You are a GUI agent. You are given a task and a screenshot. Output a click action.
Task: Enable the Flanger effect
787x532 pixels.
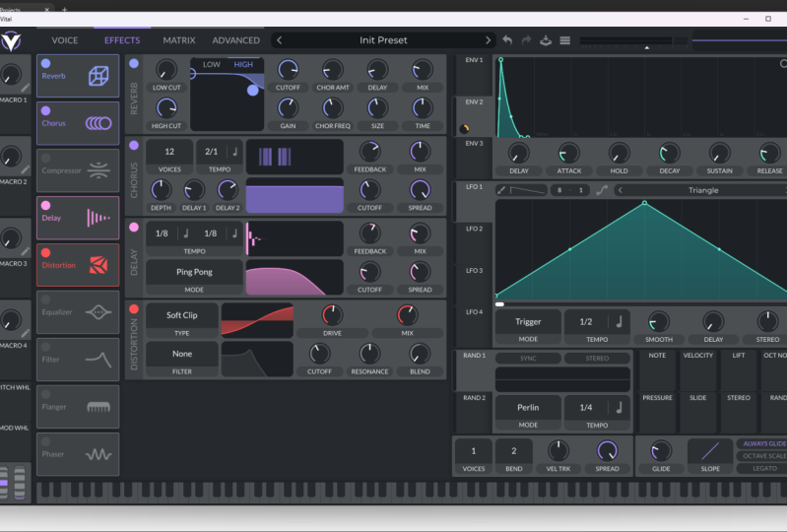point(45,394)
